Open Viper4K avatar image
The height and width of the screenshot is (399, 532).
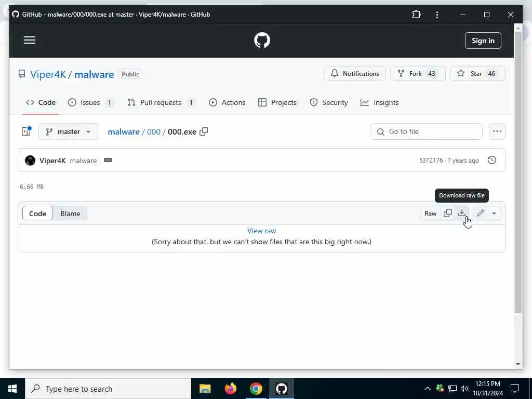click(x=30, y=161)
